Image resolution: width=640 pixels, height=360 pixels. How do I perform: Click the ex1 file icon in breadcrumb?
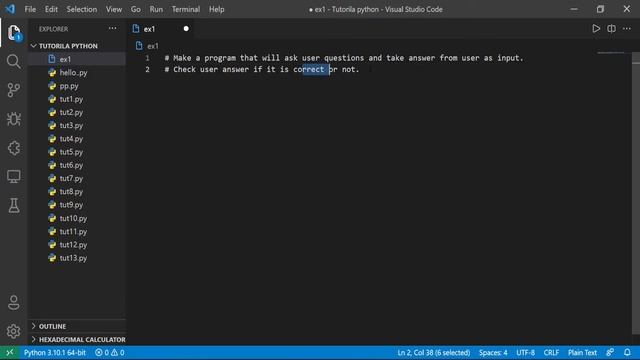[x=139, y=46]
